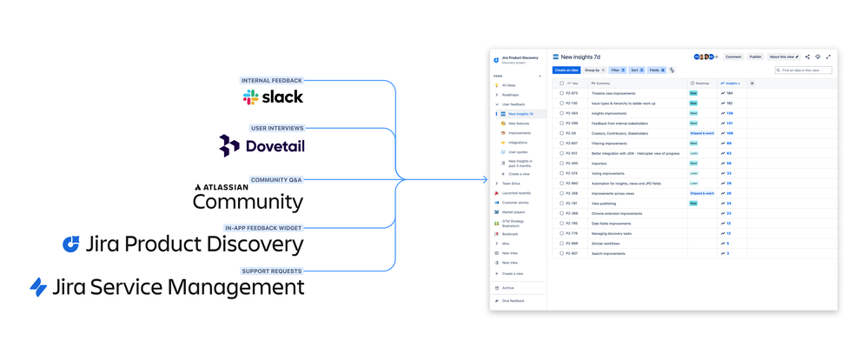Click the plus icon beside VIEWS header
868x348 pixels.
click(540, 76)
